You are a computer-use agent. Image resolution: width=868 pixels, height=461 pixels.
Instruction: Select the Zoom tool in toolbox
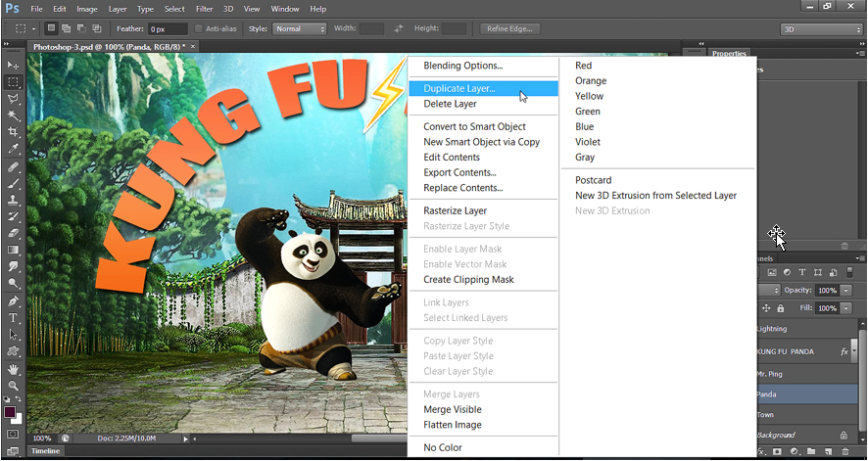coord(13,386)
